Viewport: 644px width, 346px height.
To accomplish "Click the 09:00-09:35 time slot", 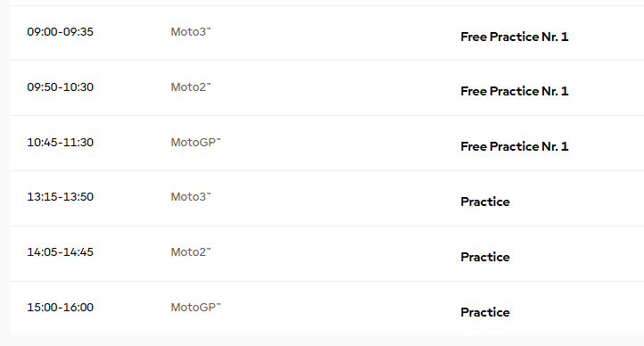I will coord(60,32).
